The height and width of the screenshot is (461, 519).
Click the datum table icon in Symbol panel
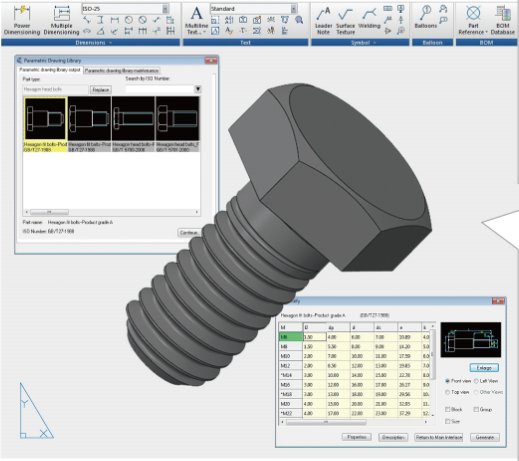(x=388, y=9)
